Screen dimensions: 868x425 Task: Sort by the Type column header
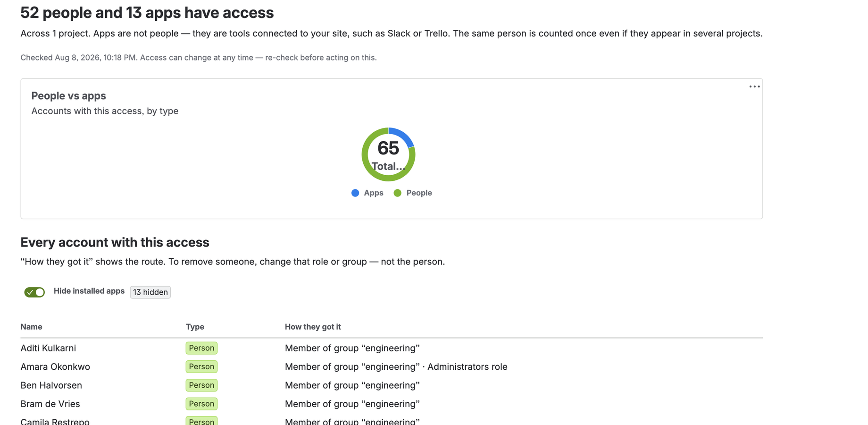[195, 327]
